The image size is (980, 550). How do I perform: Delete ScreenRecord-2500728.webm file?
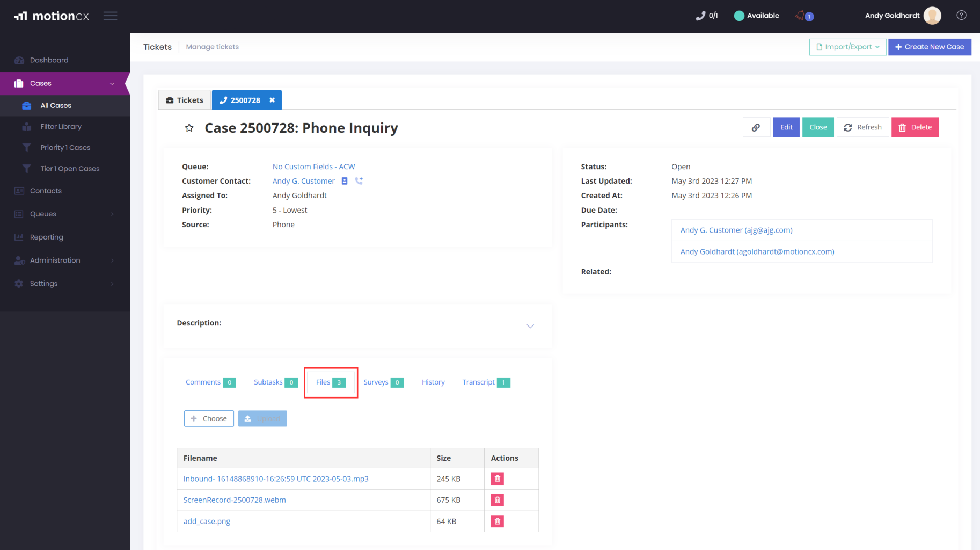pos(498,500)
